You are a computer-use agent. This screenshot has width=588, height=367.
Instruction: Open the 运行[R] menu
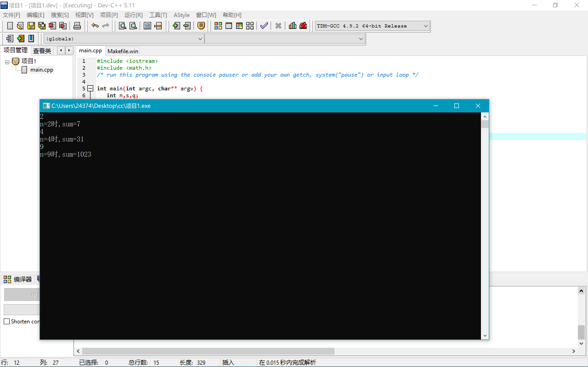pos(133,15)
